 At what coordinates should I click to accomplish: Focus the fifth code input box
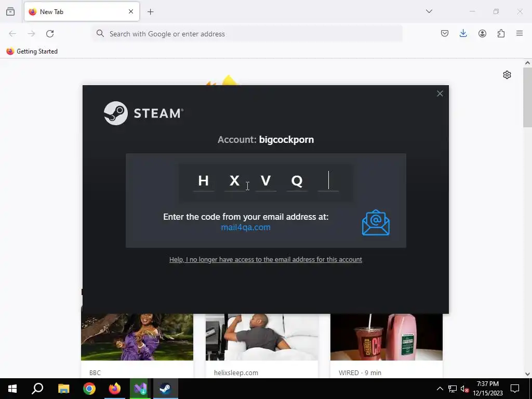328,181
